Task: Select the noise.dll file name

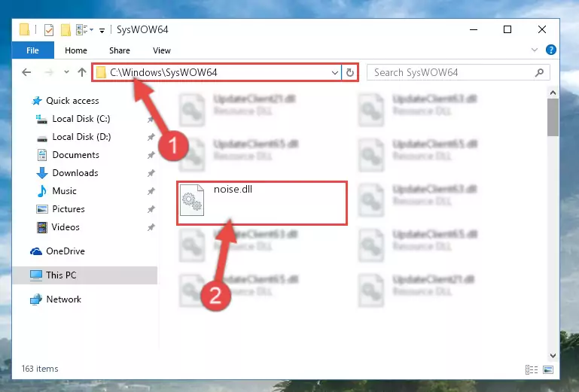Action: pyautogui.click(x=233, y=189)
